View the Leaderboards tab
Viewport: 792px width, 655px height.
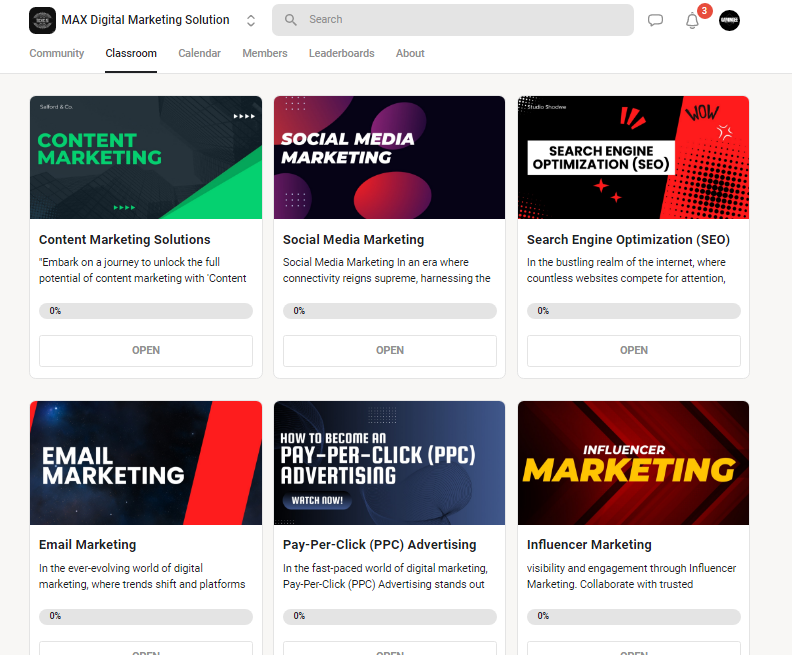pos(341,53)
